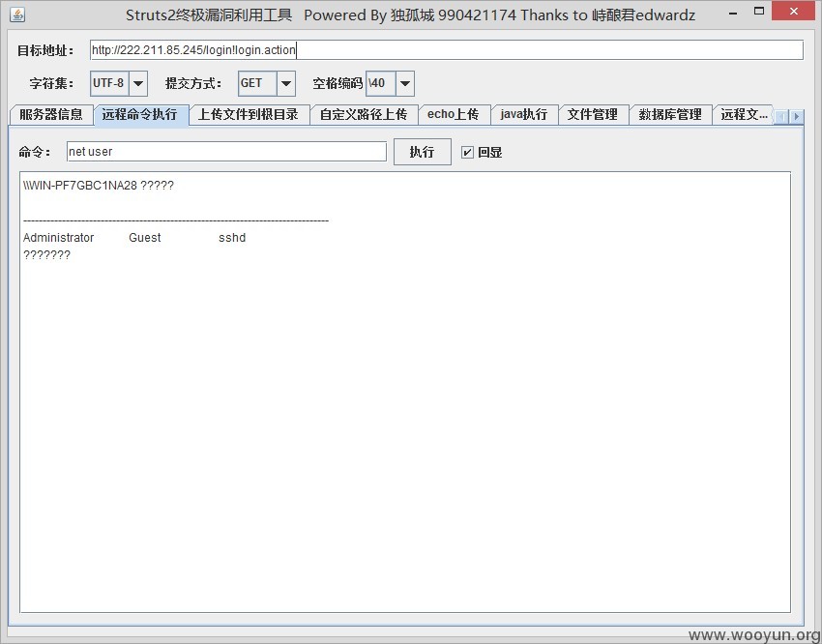Viewport: 822px width, 644px height.
Task: Open the java执行 tab
Action: pyautogui.click(x=524, y=115)
